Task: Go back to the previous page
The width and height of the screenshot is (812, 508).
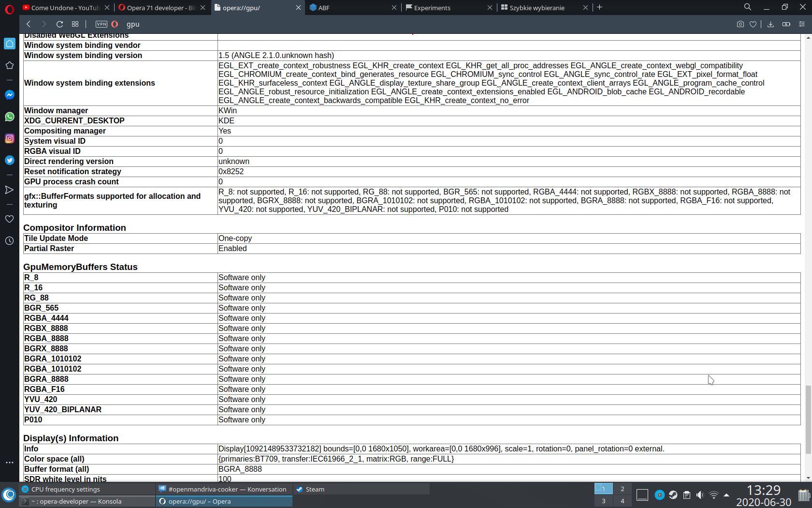Action: pyautogui.click(x=29, y=24)
